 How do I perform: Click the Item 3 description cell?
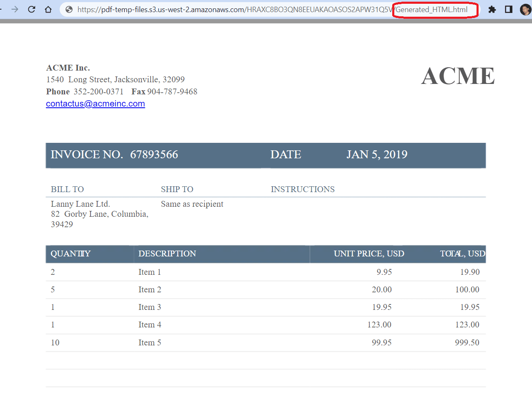(x=149, y=307)
